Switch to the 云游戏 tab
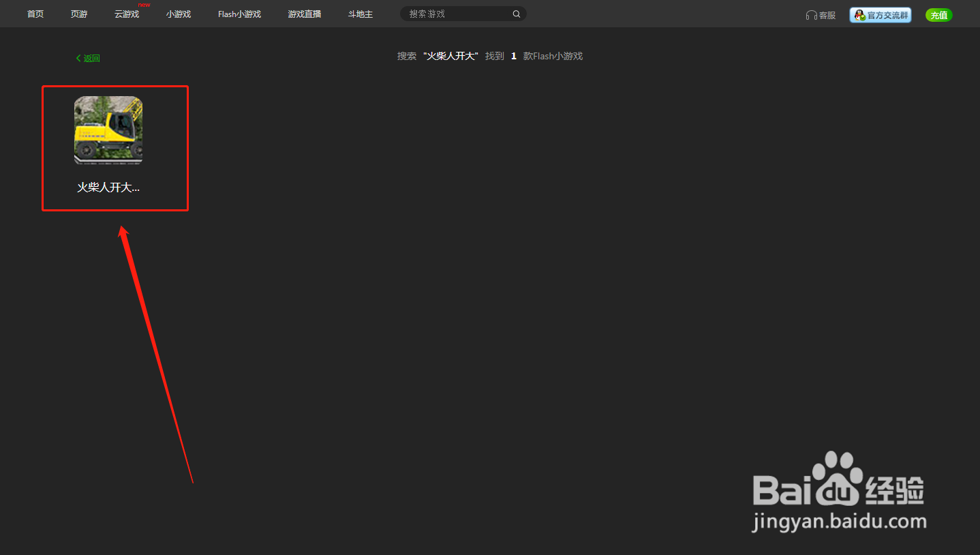980x555 pixels. [127, 14]
